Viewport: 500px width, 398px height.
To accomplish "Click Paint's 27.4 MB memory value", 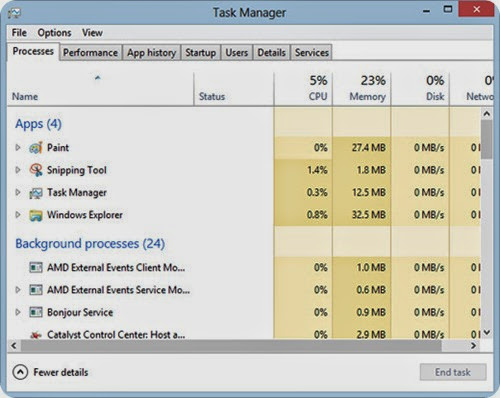I will click(x=369, y=148).
